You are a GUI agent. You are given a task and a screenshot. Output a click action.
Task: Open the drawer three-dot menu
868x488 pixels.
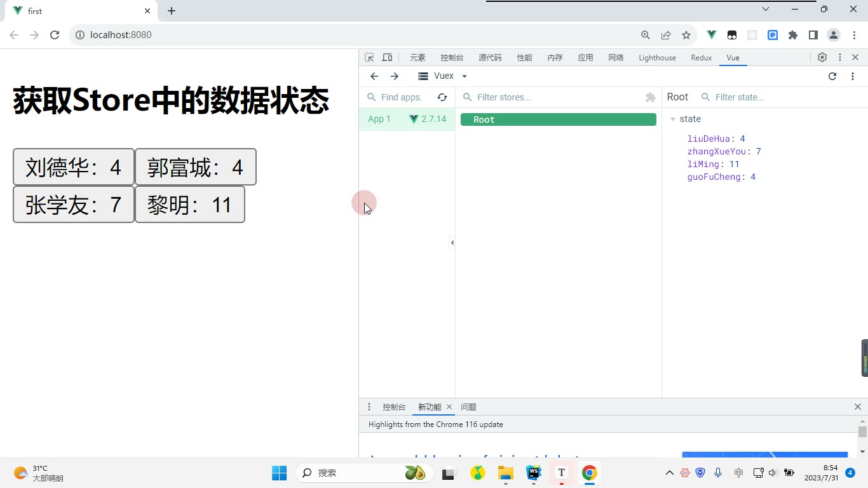click(x=369, y=407)
